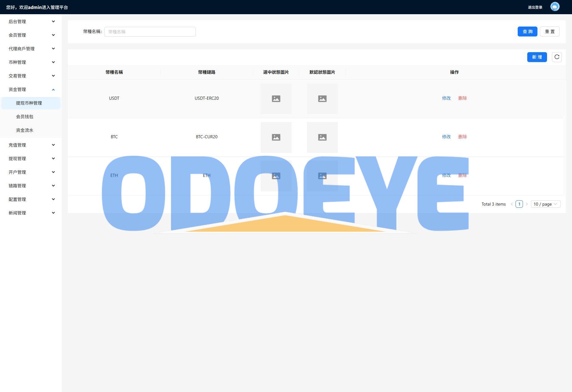Open BTC default-state image thumbnail
This screenshot has height=392, width=572.
point(322,137)
